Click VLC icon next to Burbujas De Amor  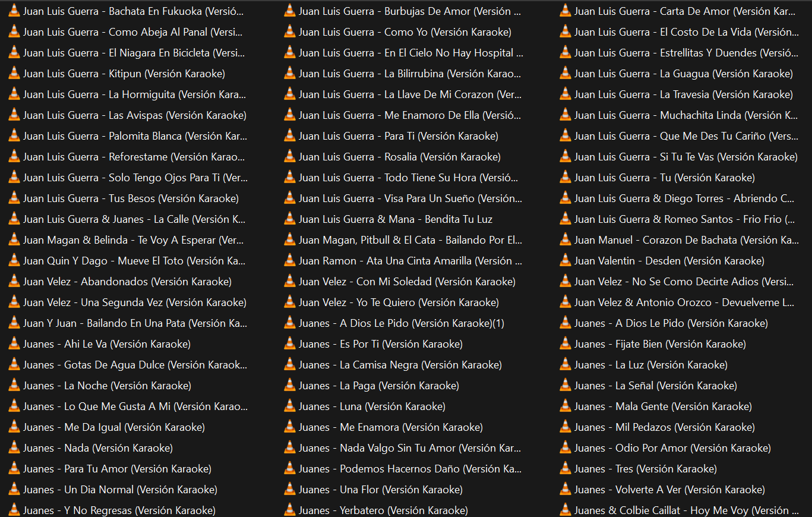290,11
